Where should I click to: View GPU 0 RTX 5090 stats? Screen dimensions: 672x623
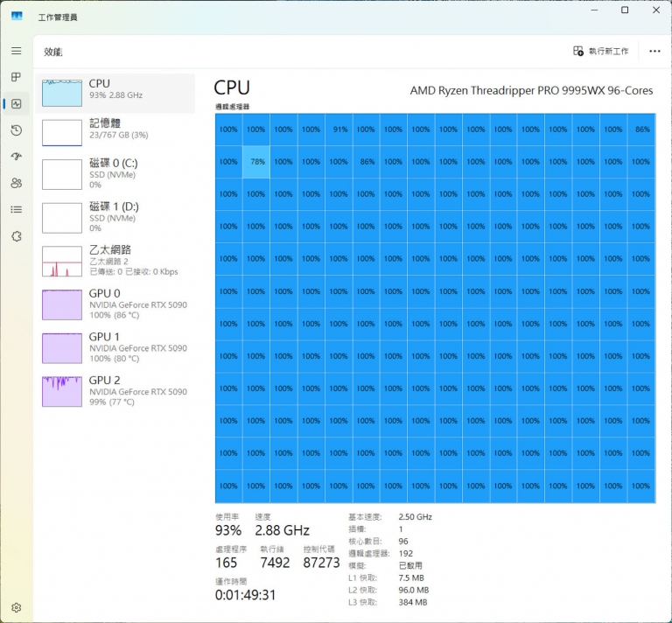(118, 304)
